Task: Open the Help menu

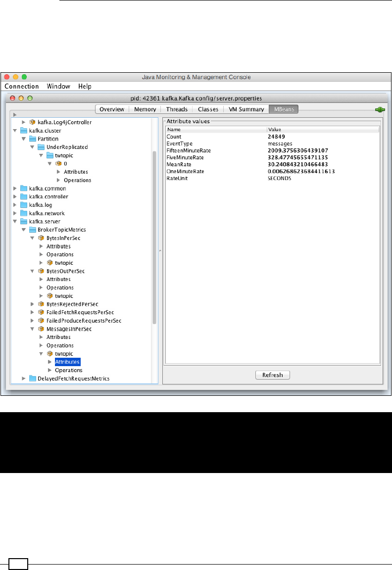Action: click(x=85, y=87)
